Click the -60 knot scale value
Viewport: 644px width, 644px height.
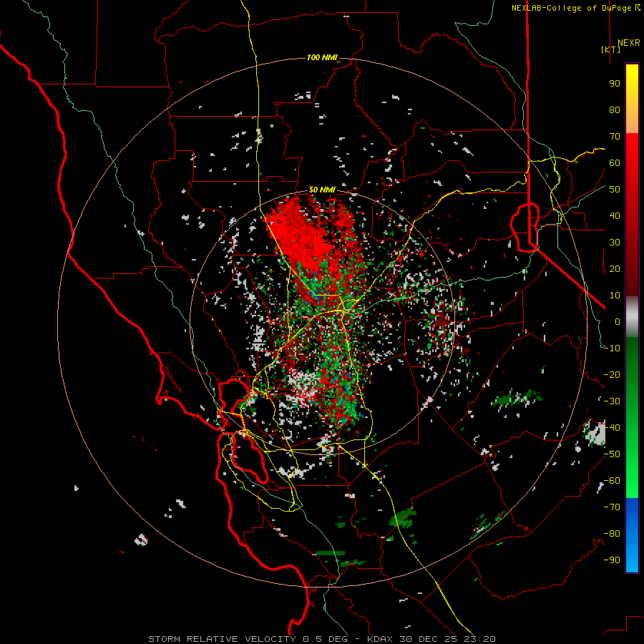pyautogui.click(x=612, y=481)
